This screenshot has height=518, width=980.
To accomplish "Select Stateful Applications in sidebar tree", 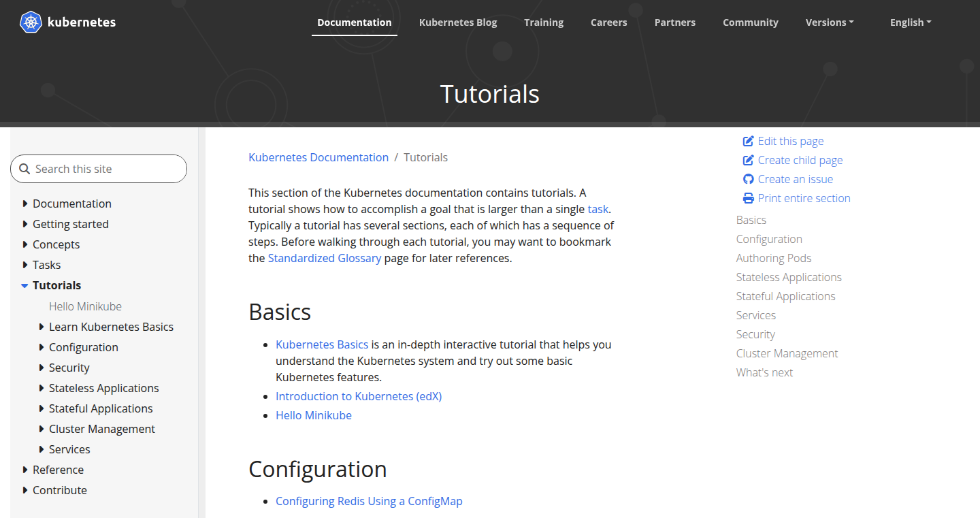I will [x=101, y=408].
